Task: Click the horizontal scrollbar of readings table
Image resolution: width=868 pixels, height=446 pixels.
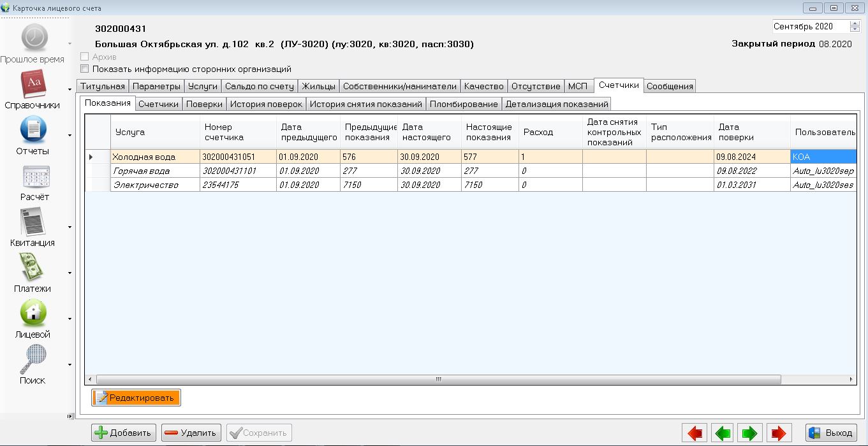Action: coord(438,379)
